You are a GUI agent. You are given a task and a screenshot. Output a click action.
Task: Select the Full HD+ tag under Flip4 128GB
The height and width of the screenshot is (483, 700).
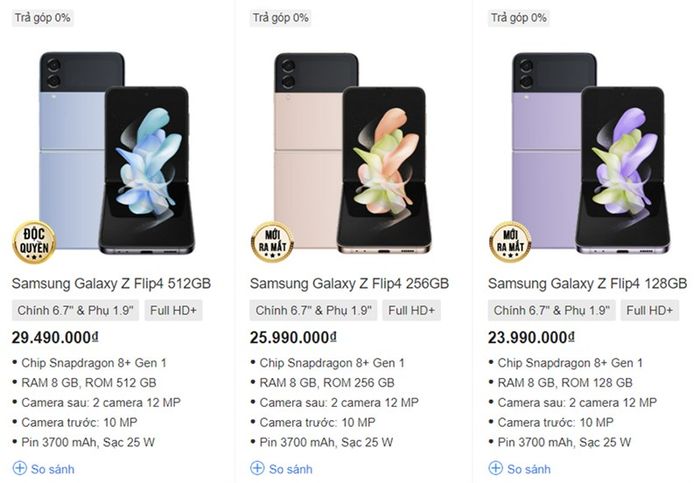(x=650, y=310)
